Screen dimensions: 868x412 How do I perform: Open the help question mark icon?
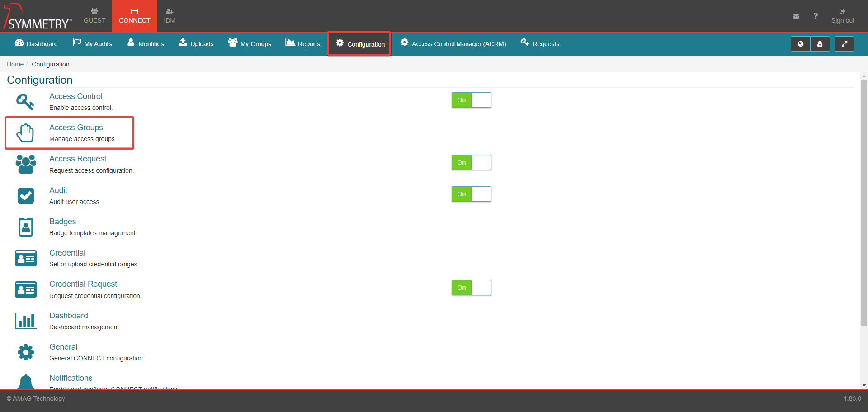[x=816, y=16]
